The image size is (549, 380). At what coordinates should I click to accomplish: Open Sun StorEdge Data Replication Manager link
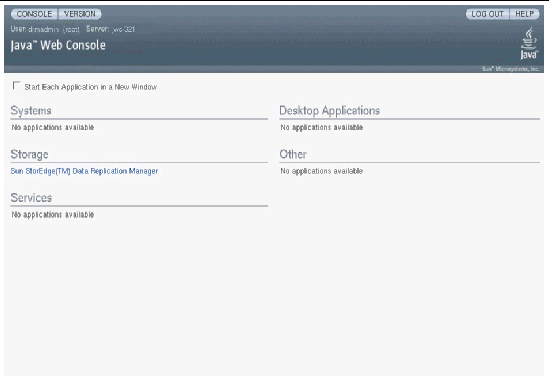(x=84, y=171)
